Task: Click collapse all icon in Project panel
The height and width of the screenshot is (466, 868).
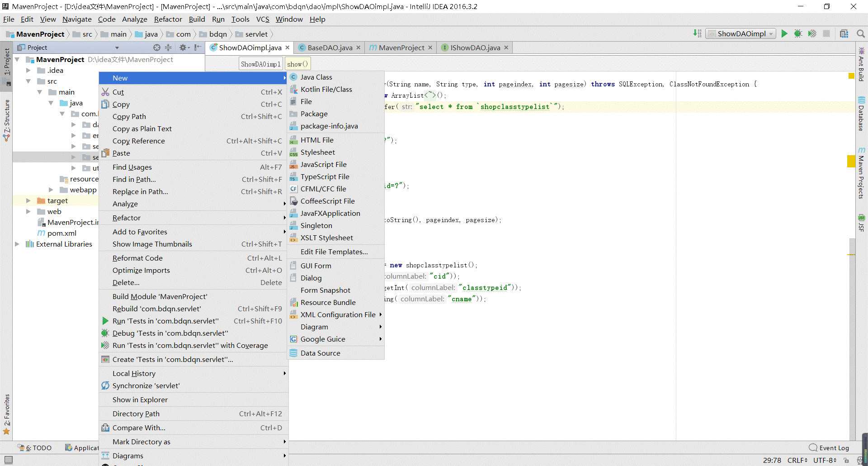Action: tap(168, 48)
